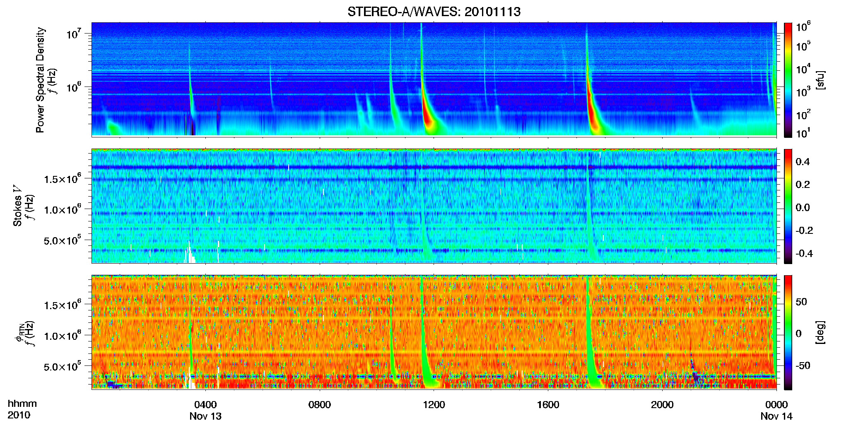This screenshot has height=447, width=868.
Task: Click the Nov 14 date label
Action: pos(776,416)
